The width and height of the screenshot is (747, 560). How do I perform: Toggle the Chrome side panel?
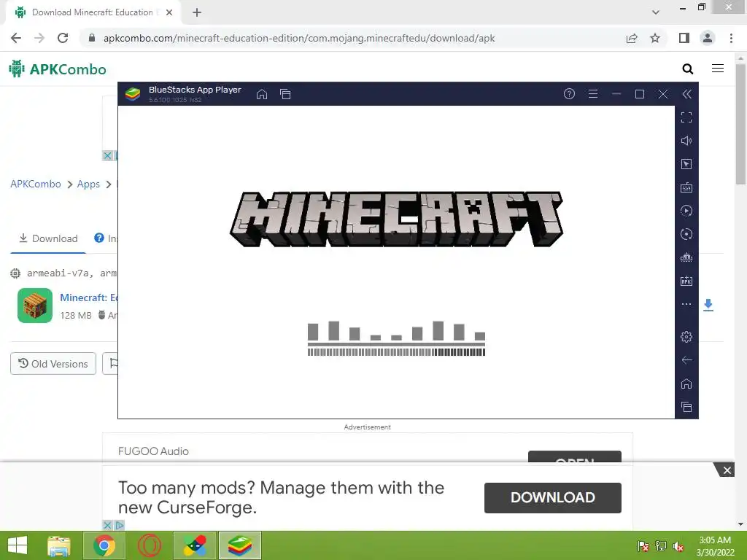[x=684, y=38]
